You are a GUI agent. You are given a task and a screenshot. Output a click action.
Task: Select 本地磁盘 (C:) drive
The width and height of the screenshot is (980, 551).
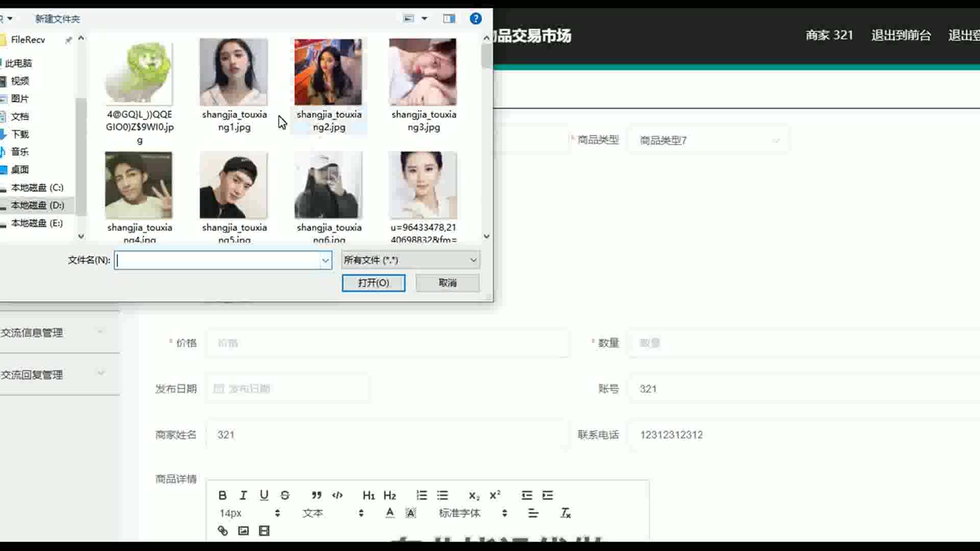tap(37, 187)
